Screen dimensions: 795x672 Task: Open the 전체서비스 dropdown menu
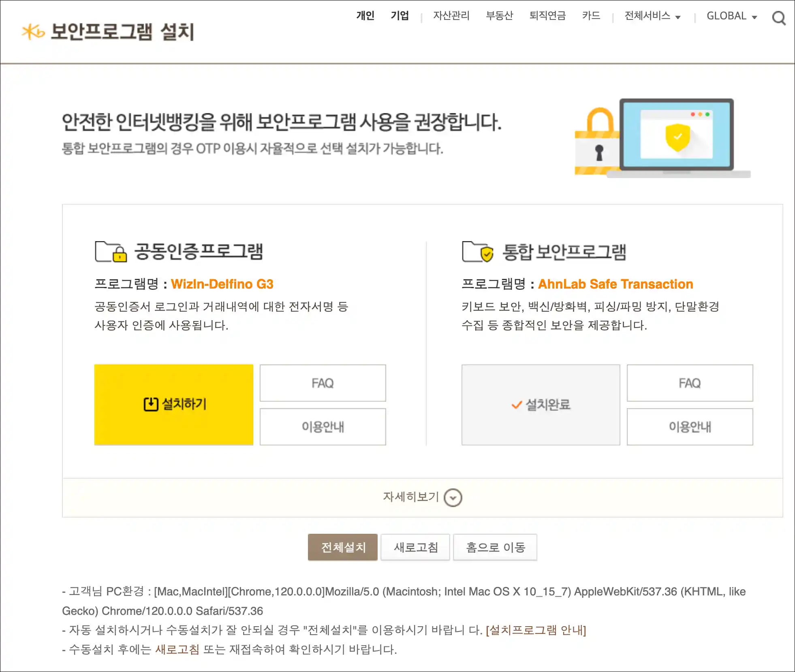coord(652,16)
